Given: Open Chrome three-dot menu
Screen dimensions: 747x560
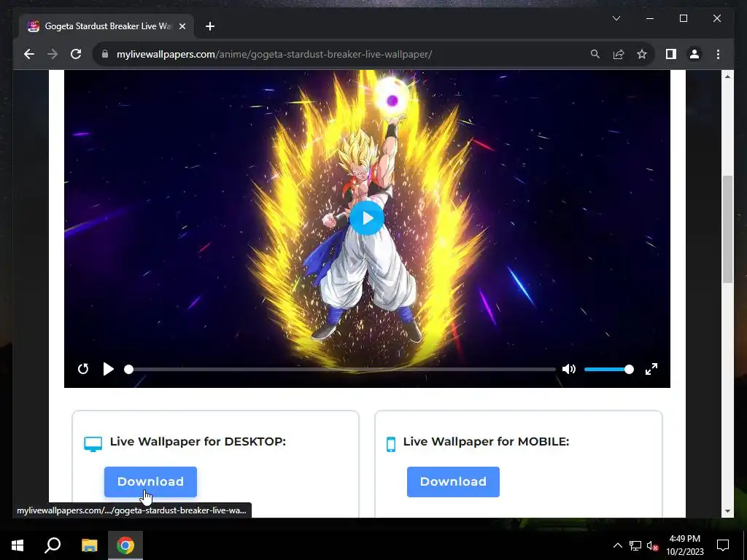Looking at the screenshot, I should [718, 54].
